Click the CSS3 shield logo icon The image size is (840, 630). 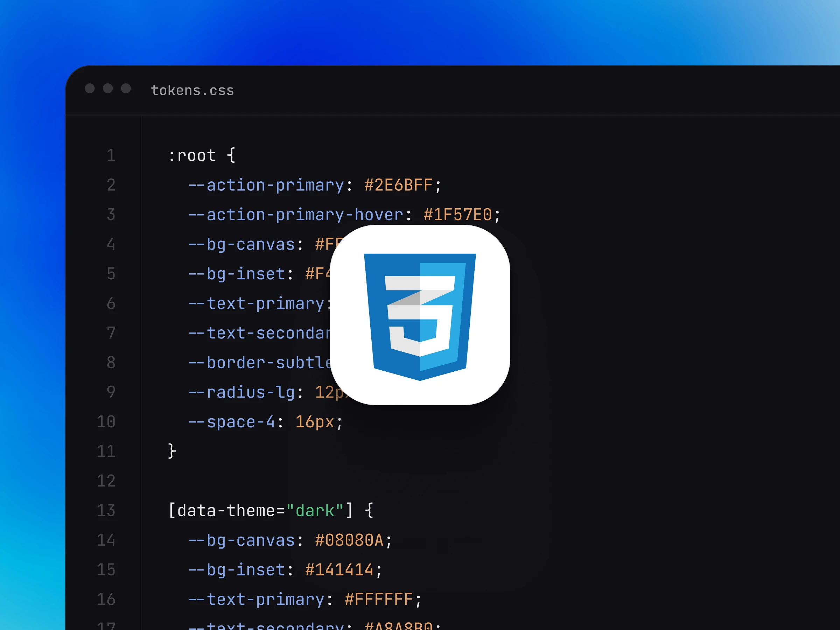(x=420, y=317)
